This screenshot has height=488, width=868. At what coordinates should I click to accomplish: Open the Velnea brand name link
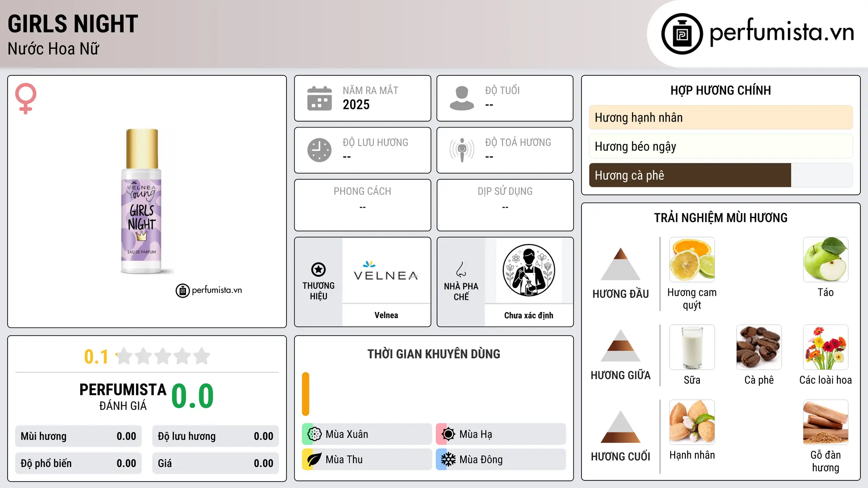point(386,315)
